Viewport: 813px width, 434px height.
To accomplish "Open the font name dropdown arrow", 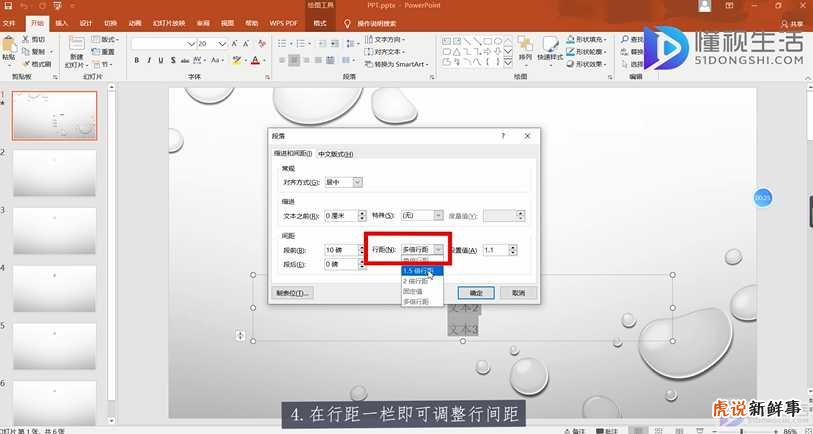I will (191, 44).
